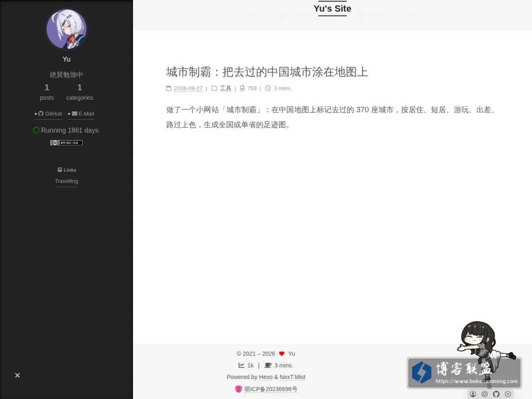Click the author name Yu in sidebar
Viewport: 532px width, 399px height.
(66, 59)
